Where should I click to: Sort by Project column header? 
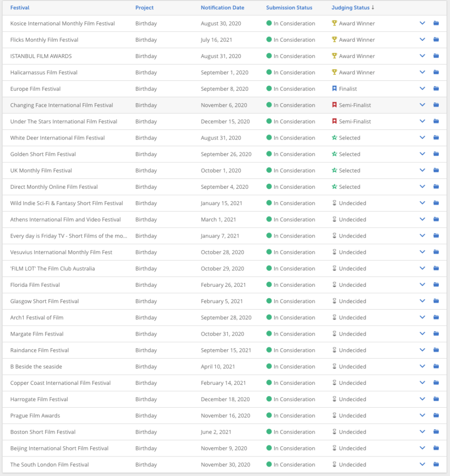pos(144,7)
